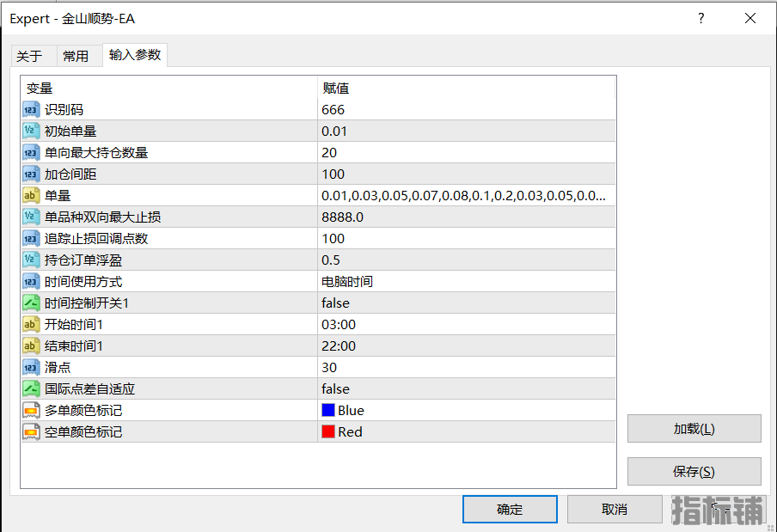This screenshot has width=777, height=532.
Task: Click the integer icon beside 加仓间距
Action: click(31, 174)
